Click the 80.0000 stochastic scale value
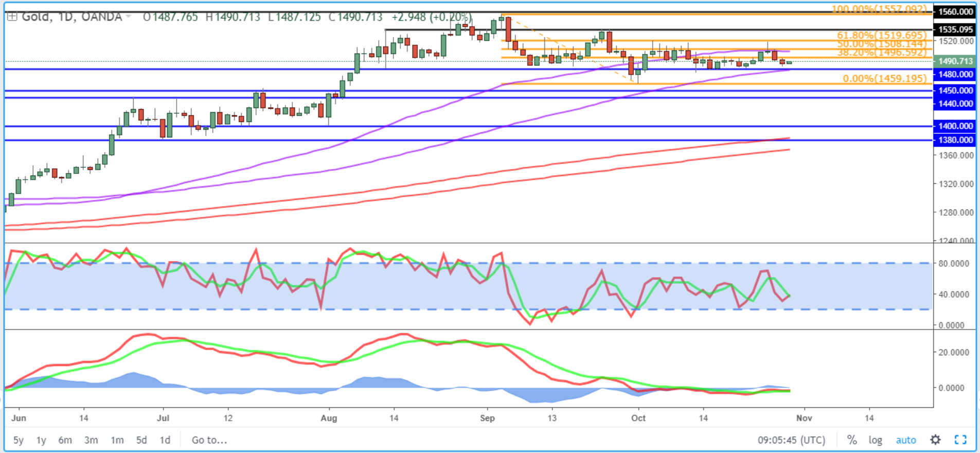The height and width of the screenshot is (453, 980). point(954,263)
